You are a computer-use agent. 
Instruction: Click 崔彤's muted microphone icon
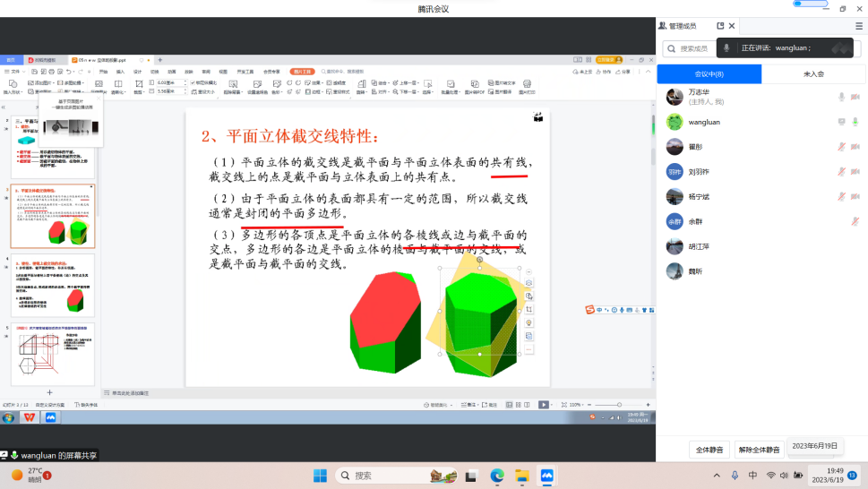pos(842,146)
